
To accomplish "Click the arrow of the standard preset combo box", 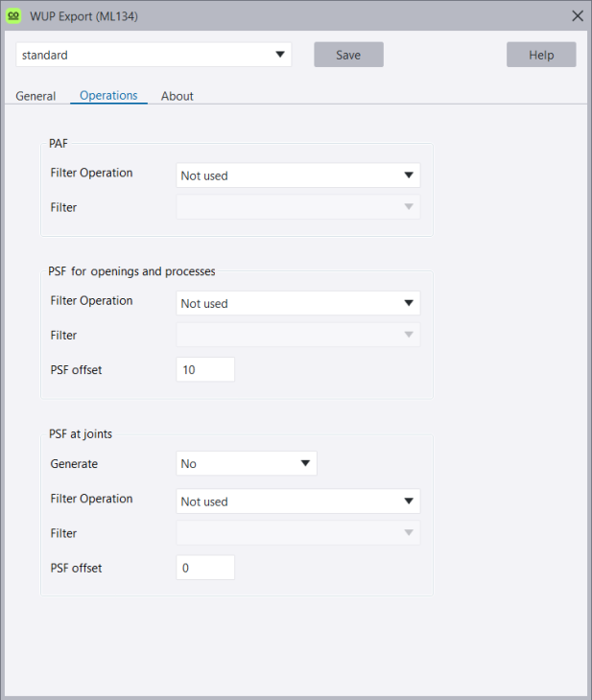I will [x=280, y=55].
